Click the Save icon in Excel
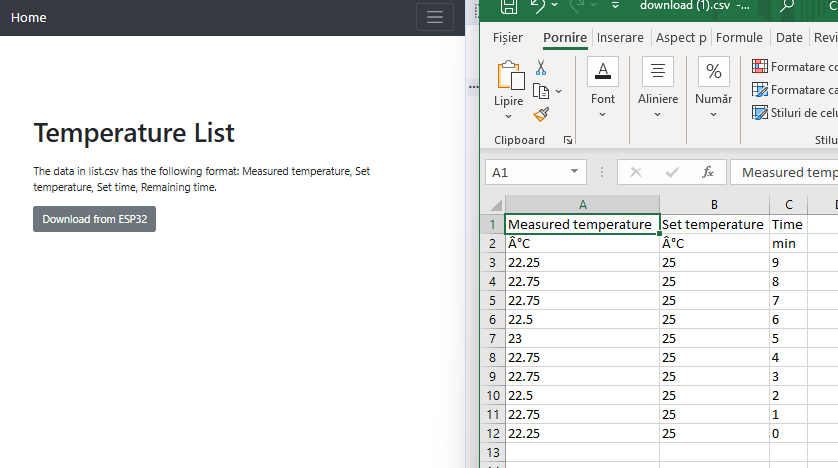Viewport: 838px width, 468px height. point(509,7)
